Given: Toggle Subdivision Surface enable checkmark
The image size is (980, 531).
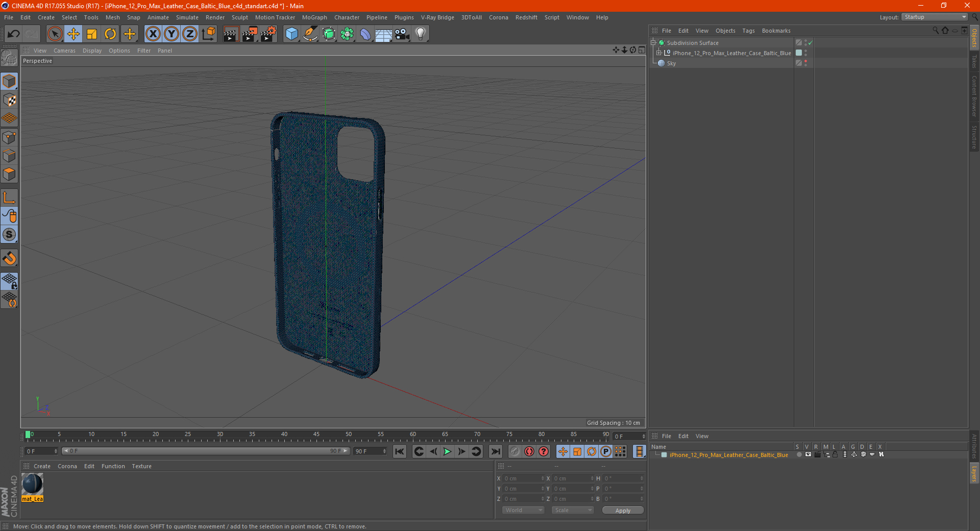Looking at the screenshot, I should tap(811, 43).
